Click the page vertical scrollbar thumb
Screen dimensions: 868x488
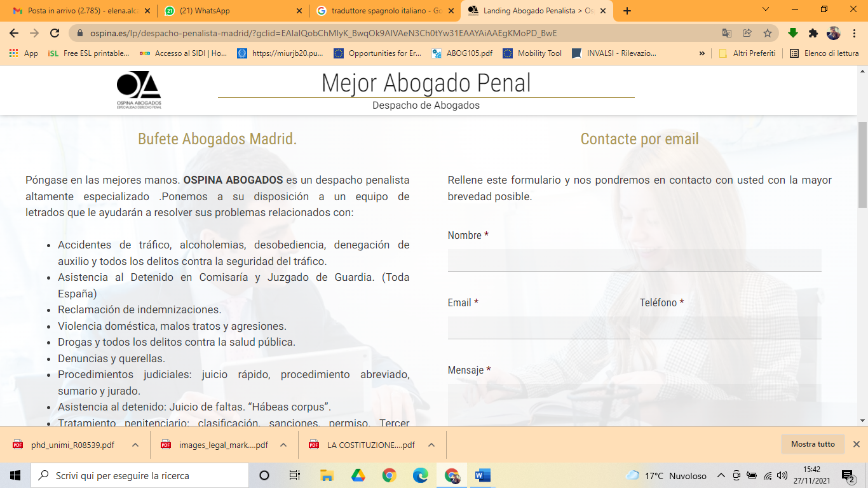pos(862,165)
